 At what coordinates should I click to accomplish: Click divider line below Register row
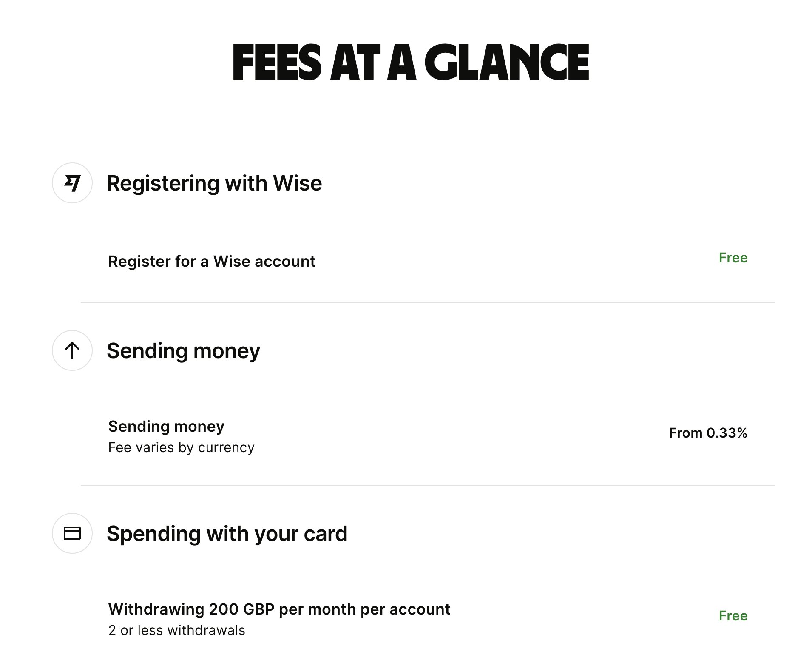coord(428,302)
